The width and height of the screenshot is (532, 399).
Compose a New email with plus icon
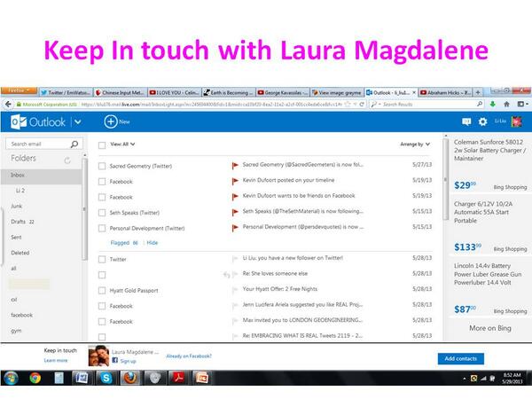117,121
